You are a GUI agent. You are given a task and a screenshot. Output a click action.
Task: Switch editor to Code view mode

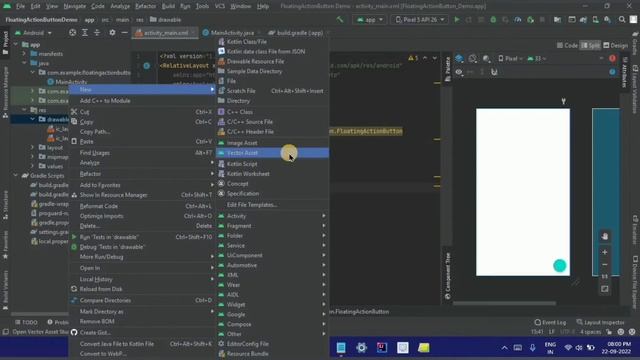pyautogui.click(x=567, y=45)
